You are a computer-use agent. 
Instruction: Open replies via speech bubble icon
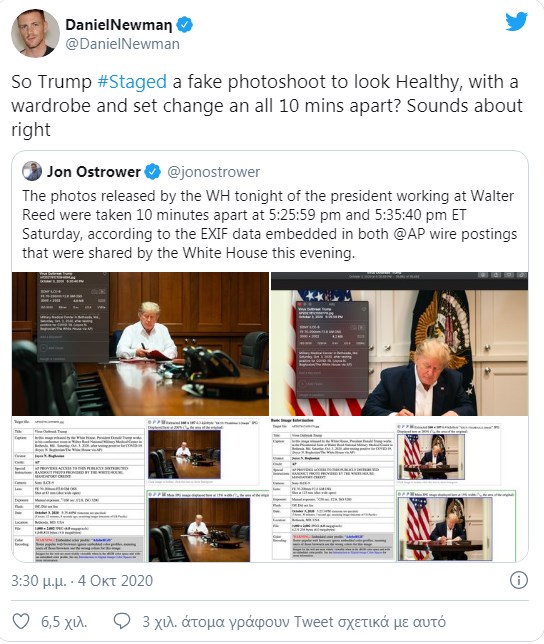122,621
